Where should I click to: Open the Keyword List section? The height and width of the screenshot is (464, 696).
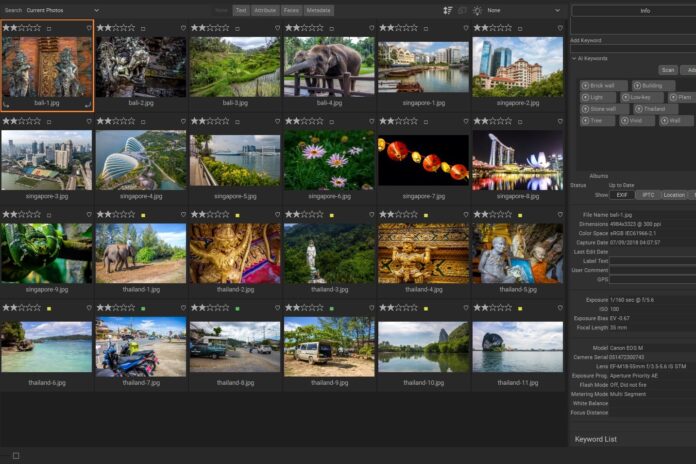(595, 439)
